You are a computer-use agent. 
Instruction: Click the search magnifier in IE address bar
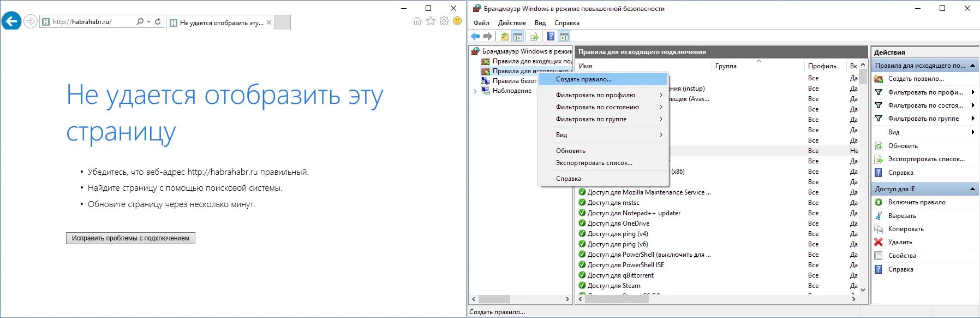click(140, 21)
